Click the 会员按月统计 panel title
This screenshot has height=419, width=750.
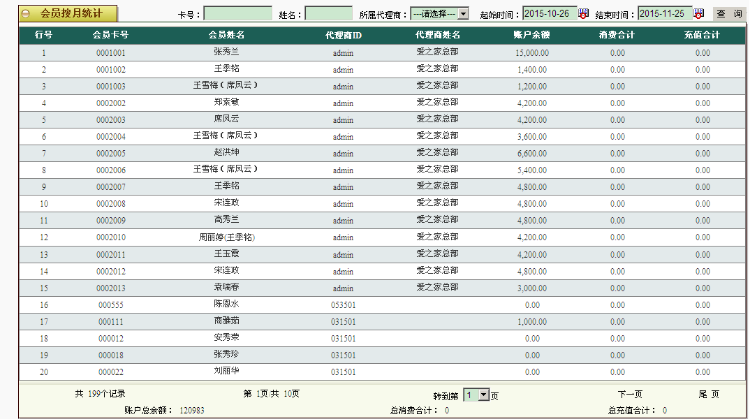[71, 13]
